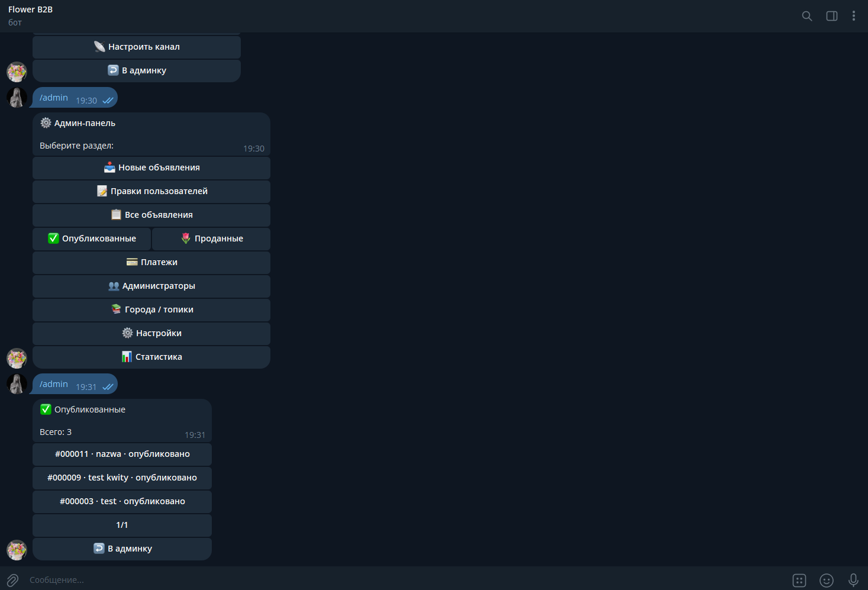Open the Платежи section
Viewport: 868px width, 590px height.
click(x=151, y=262)
